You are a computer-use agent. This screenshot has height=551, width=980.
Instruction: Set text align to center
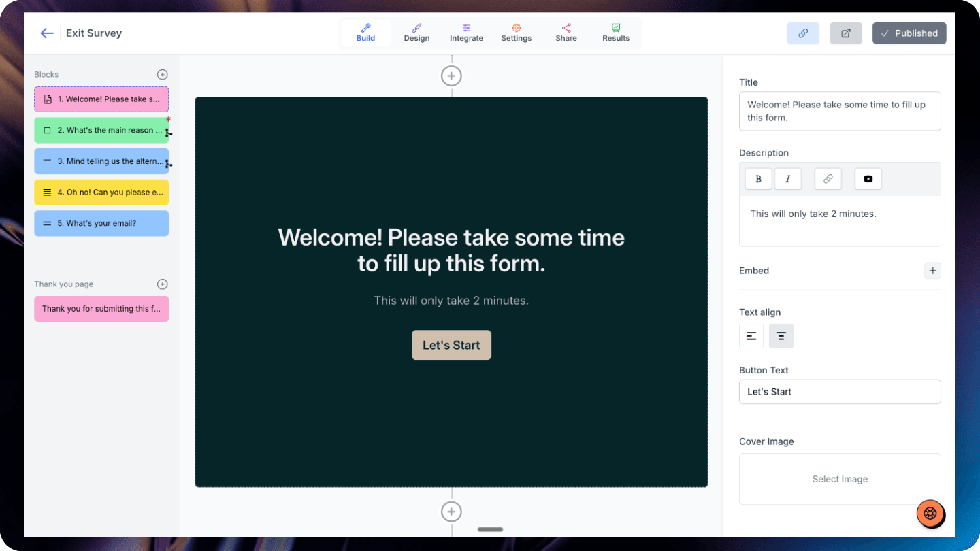pyautogui.click(x=781, y=336)
